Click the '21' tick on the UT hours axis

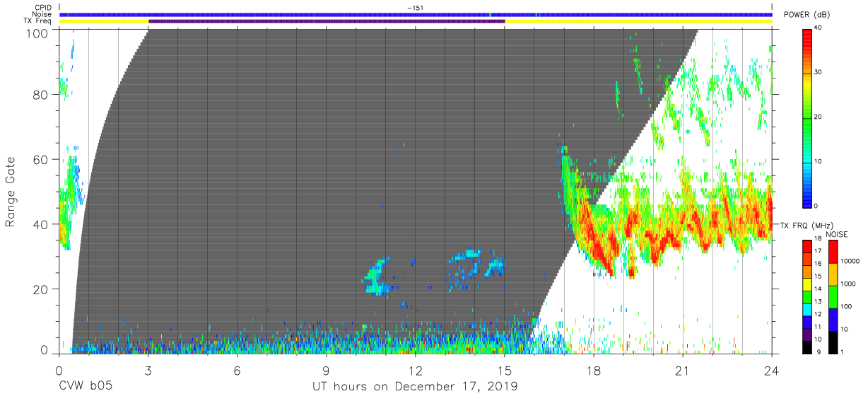pyautogui.click(x=683, y=370)
